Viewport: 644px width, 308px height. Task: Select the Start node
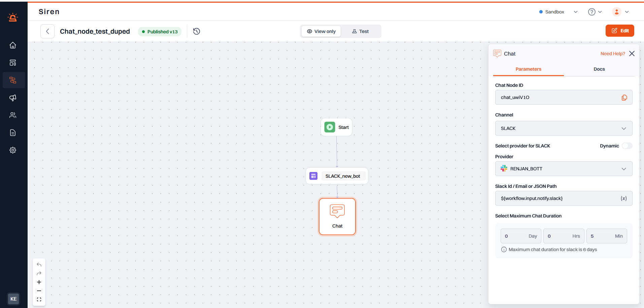point(336,127)
